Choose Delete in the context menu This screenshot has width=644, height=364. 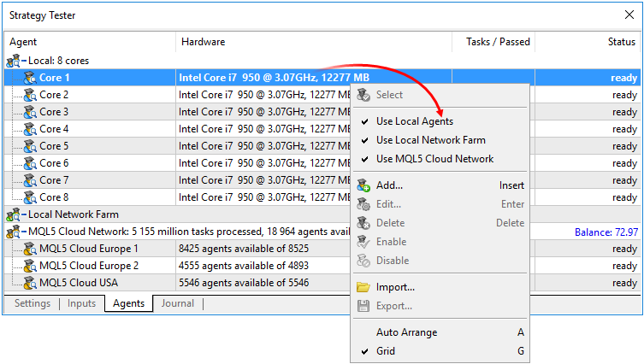(440, 223)
